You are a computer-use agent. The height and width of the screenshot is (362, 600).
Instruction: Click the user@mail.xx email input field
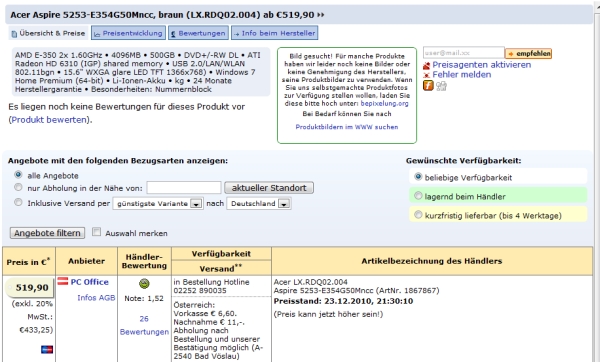click(463, 53)
